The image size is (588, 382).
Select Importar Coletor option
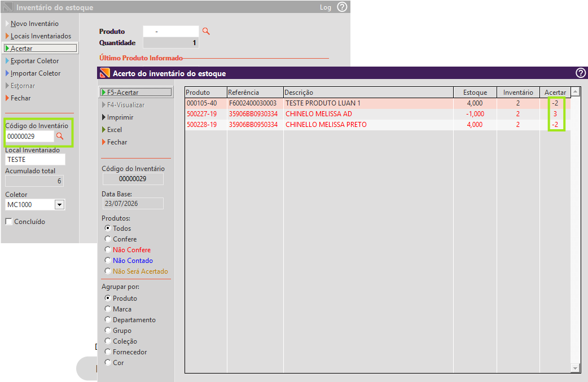[35, 73]
